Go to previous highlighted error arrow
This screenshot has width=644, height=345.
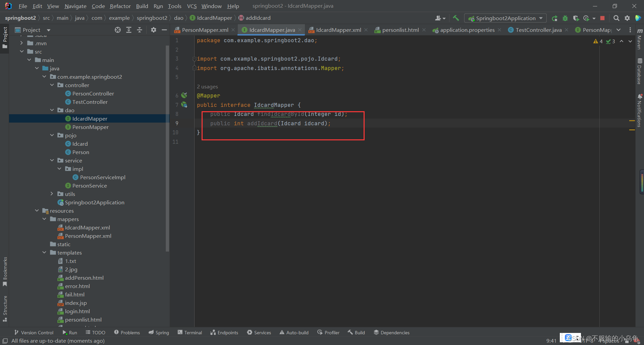[622, 41]
